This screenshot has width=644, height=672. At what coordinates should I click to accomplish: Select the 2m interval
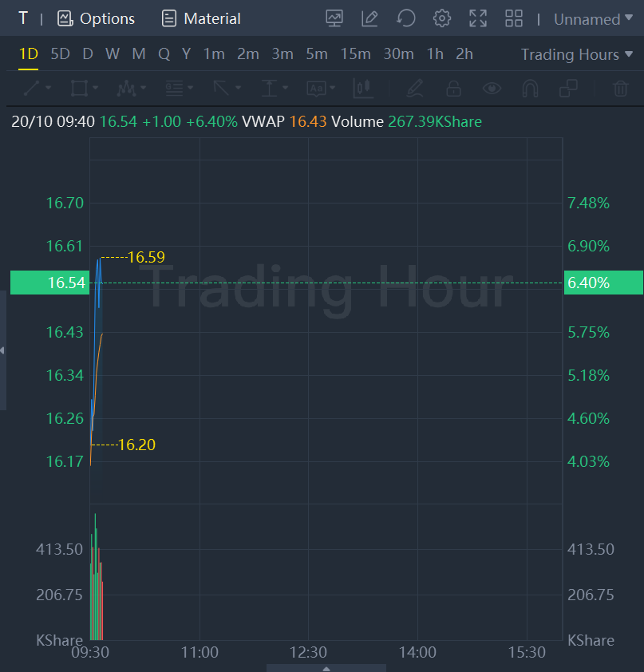click(248, 54)
